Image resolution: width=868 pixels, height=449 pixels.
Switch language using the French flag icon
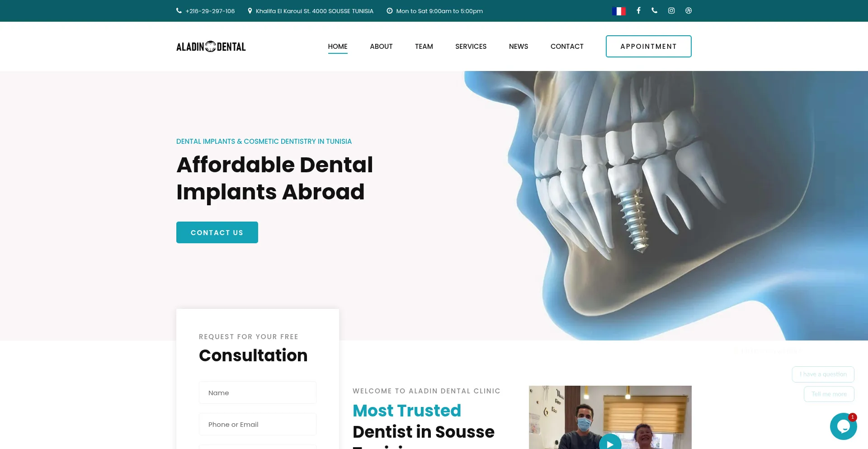(619, 10)
